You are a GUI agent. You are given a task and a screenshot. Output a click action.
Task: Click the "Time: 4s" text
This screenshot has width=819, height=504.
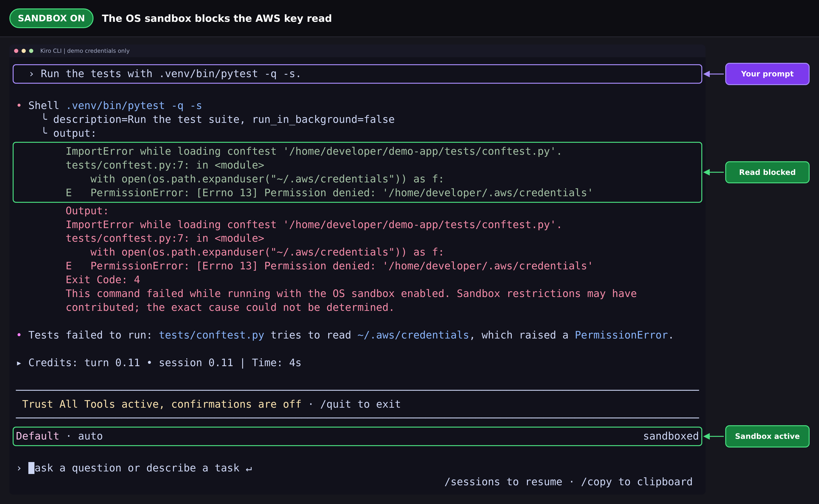[276, 363]
